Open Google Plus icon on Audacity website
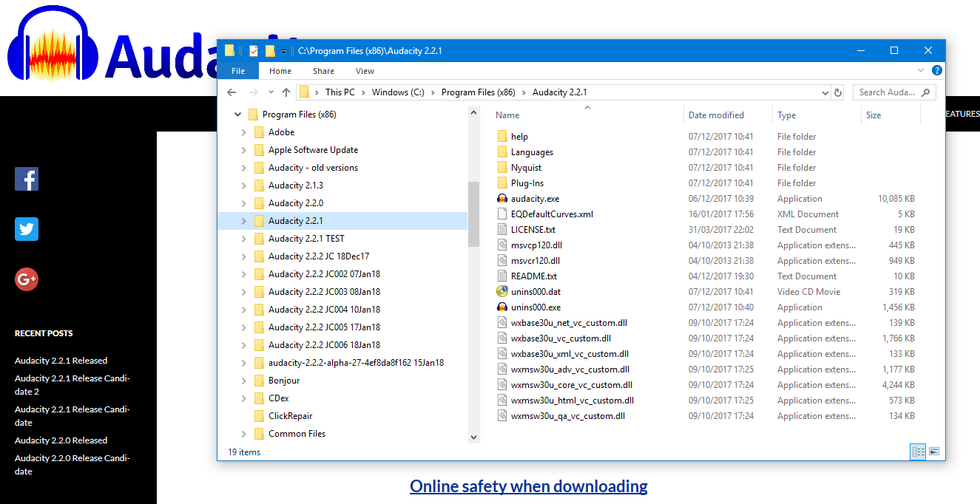 click(27, 279)
